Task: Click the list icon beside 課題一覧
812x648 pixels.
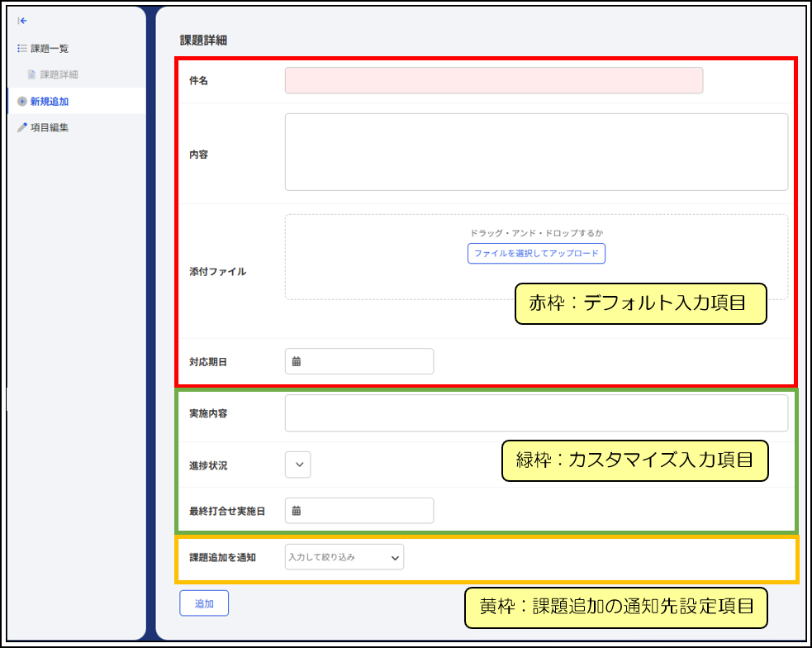Action: tap(21, 48)
